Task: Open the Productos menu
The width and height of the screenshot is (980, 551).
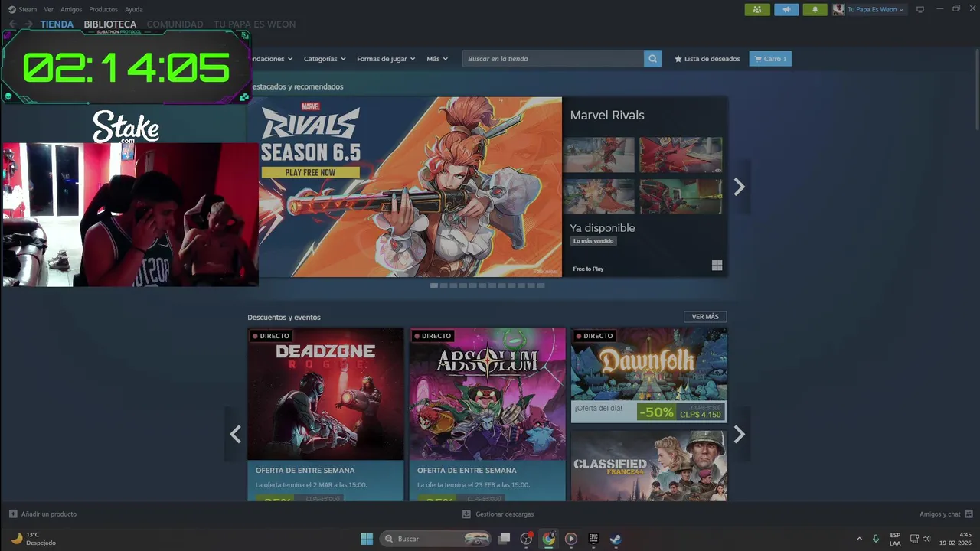Action: pyautogui.click(x=103, y=9)
